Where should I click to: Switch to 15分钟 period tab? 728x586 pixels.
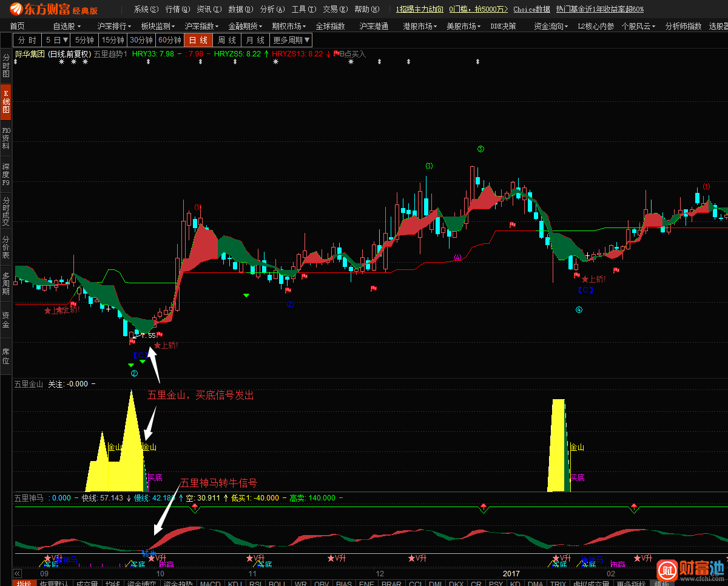point(113,40)
